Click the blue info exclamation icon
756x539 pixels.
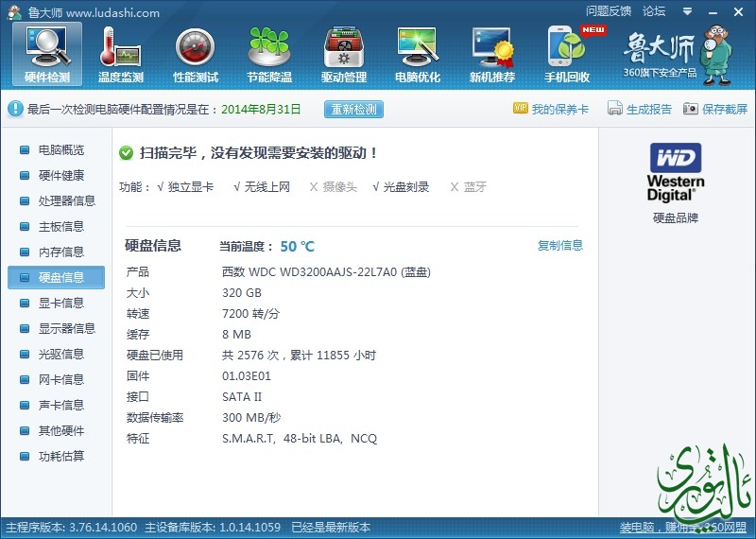[x=15, y=109]
